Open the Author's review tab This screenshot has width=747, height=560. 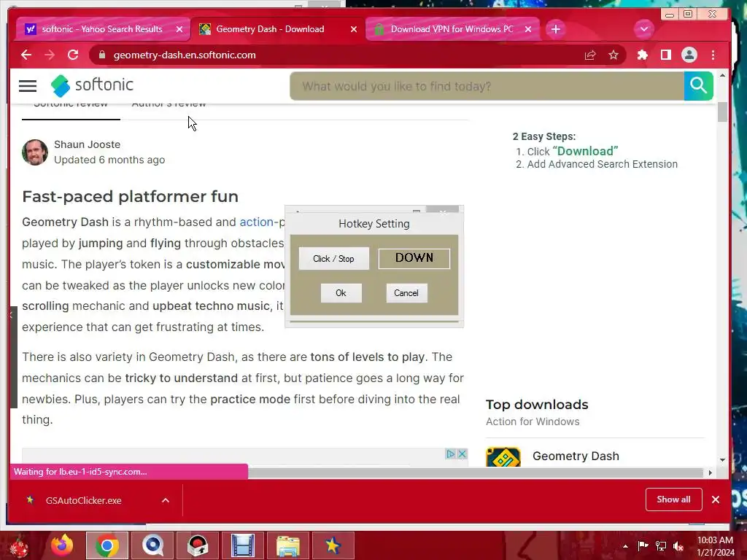coord(169,105)
